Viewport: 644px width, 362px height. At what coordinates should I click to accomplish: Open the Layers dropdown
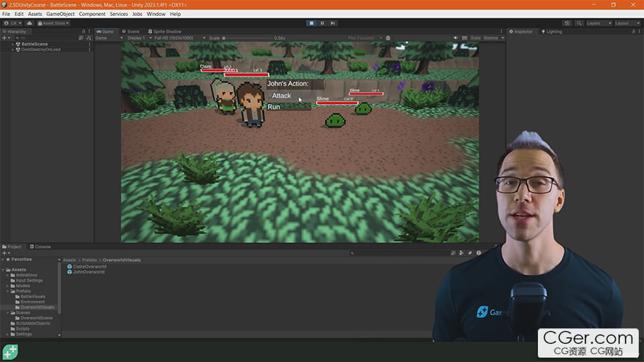point(599,23)
